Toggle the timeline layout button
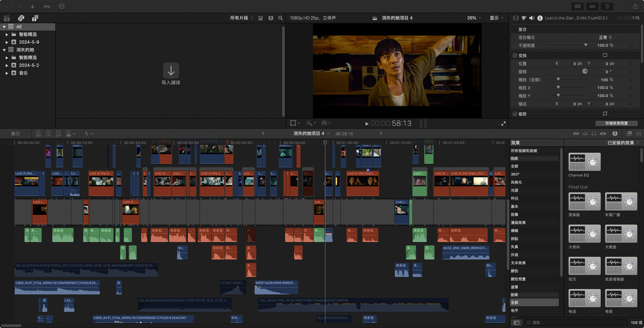 coord(592,6)
